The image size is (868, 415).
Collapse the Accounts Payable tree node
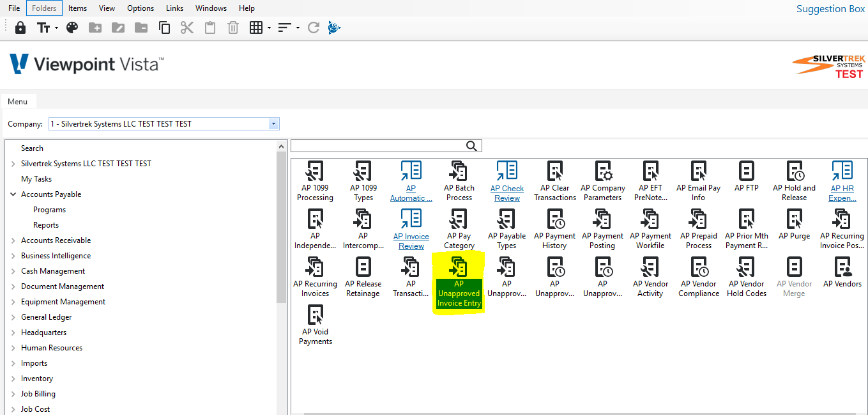13,194
